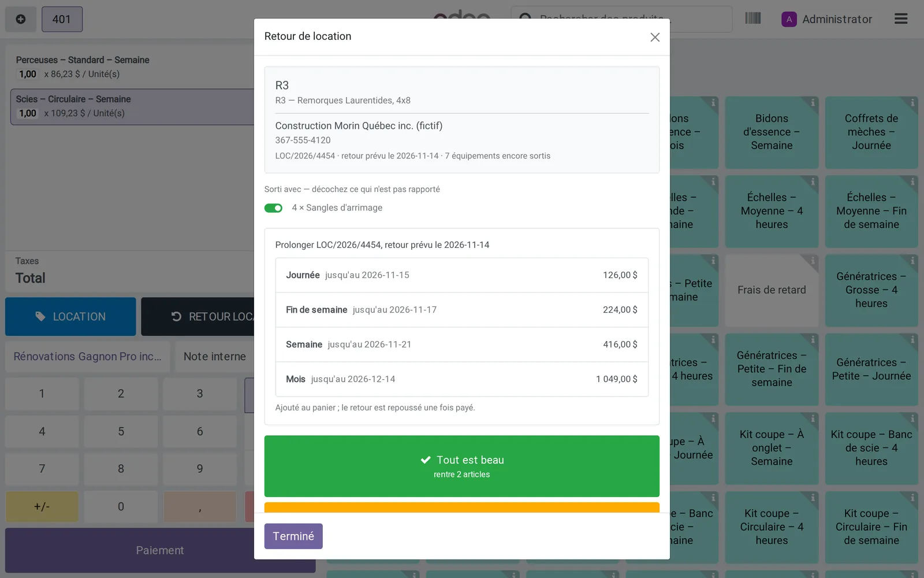
Task: Click the RETOUR LOC button
Action: (198, 317)
